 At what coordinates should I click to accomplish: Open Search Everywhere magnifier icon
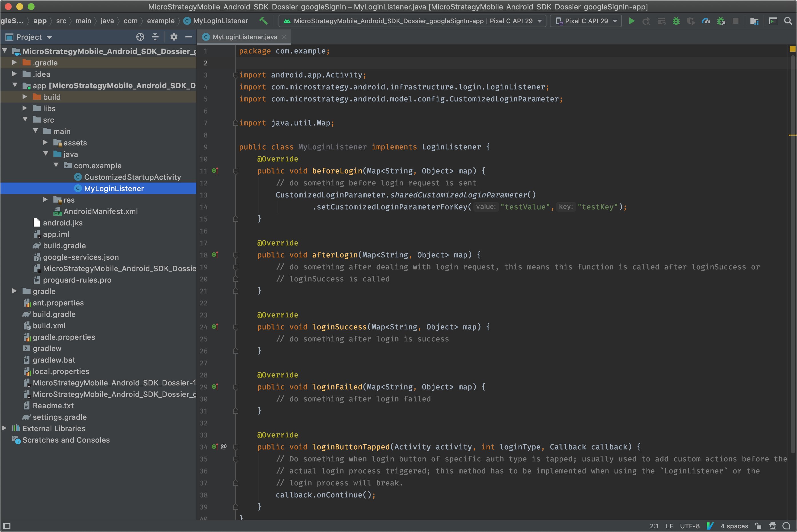click(x=788, y=21)
